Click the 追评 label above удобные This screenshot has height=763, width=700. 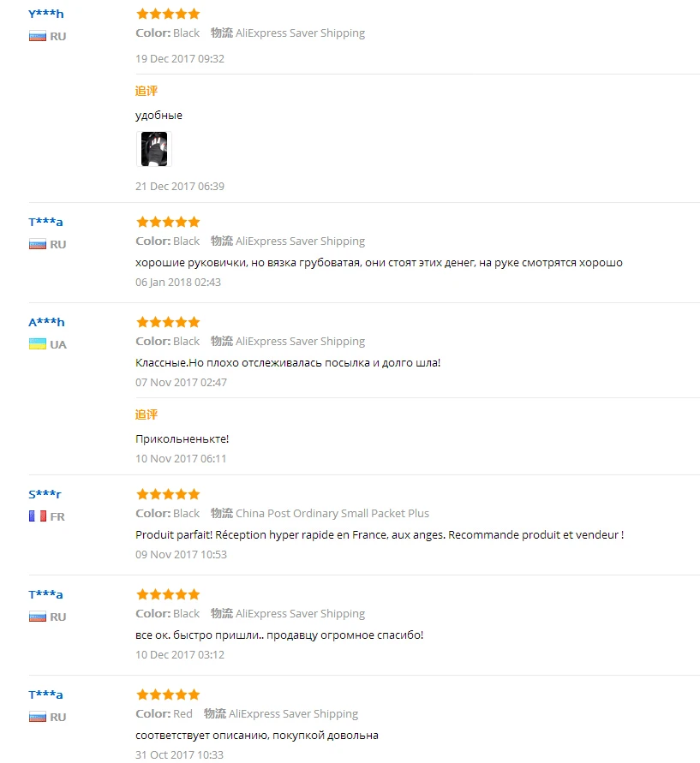[147, 91]
